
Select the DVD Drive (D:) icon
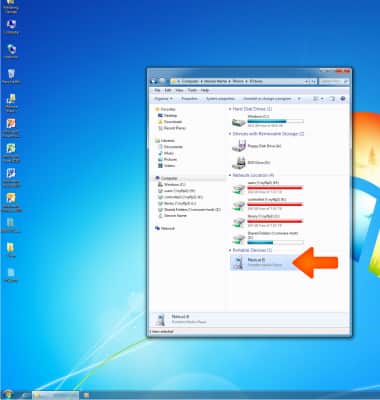(239, 163)
